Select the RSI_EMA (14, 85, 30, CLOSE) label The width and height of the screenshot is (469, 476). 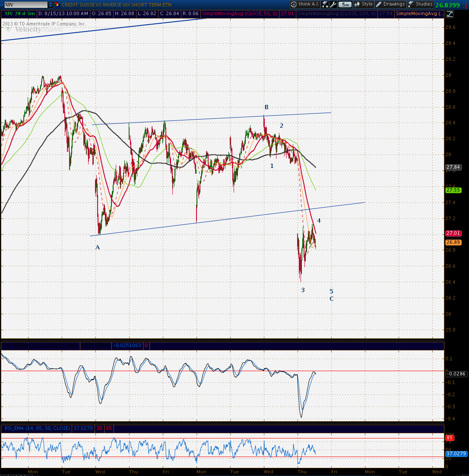click(x=37, y=429)
